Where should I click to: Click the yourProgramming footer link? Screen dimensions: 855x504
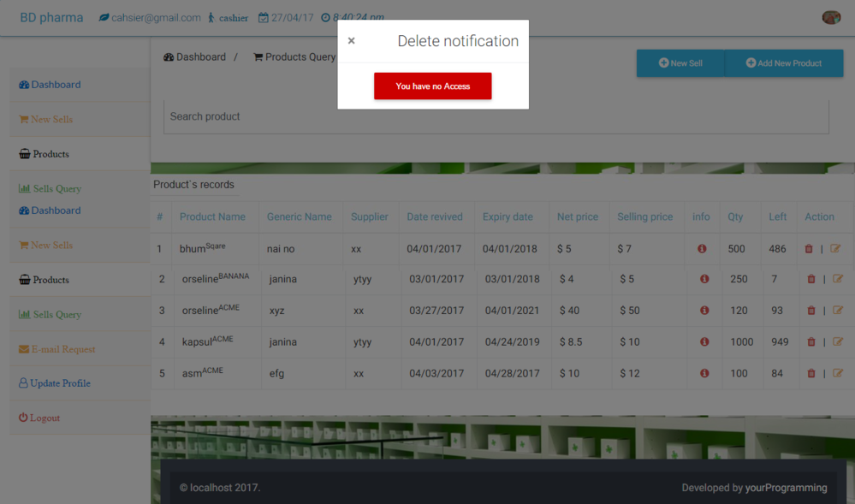pyautogui.click(x=786, y=488)
